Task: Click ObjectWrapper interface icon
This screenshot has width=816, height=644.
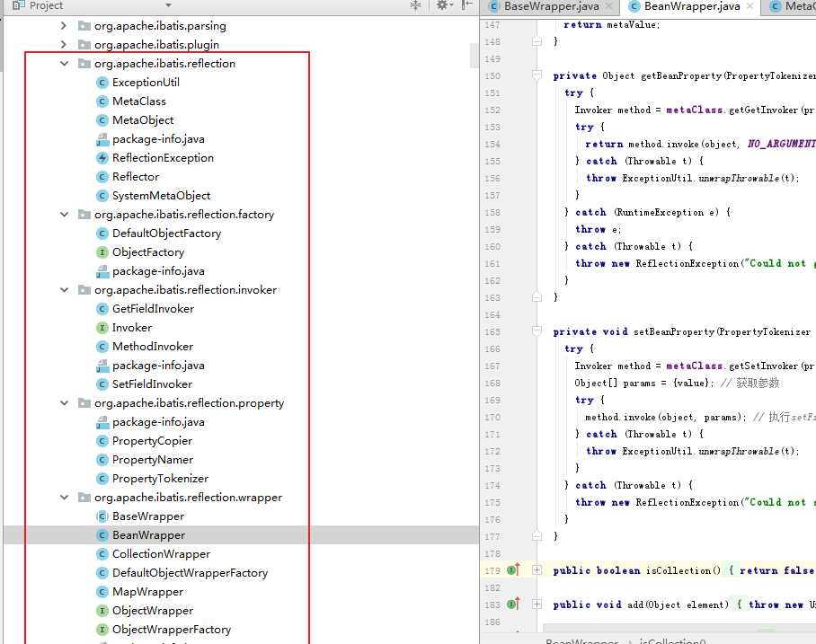Action: click(x=102, y=611)
